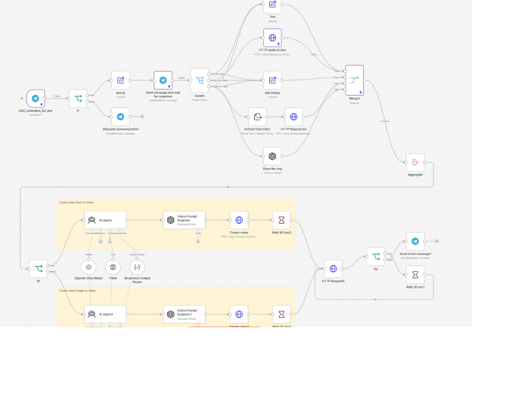Open the If2 node
The width and height of the screenshot is (532, 399).
pos(376,257)
